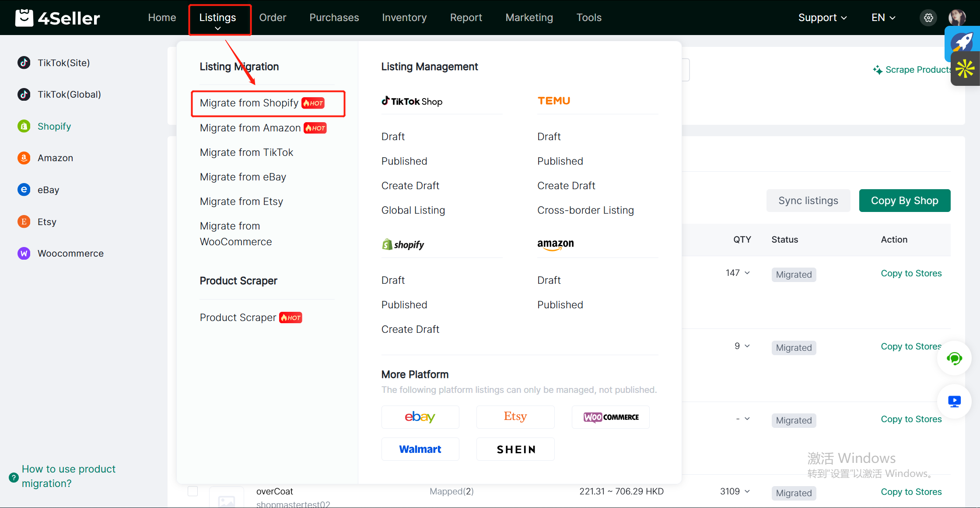Click the Sync listings button

pyautogui.click(x=808, y=201)
